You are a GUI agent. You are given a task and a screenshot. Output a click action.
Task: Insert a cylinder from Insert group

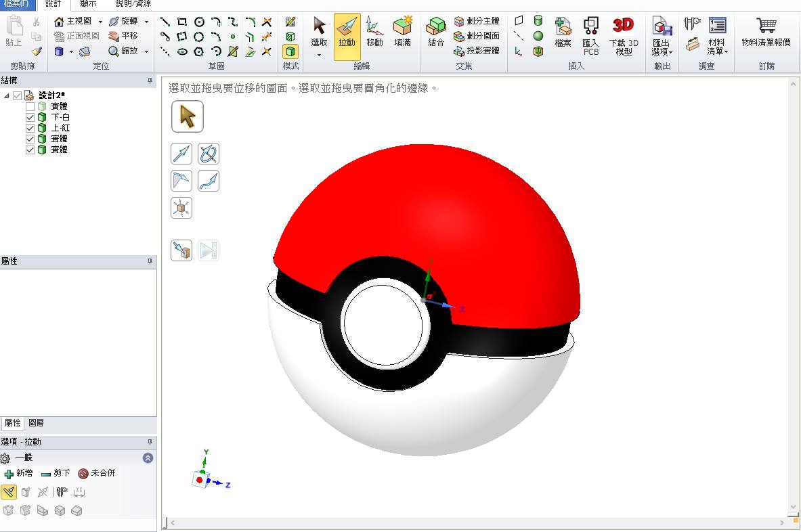pyautogui.click(x=538, y=21)
